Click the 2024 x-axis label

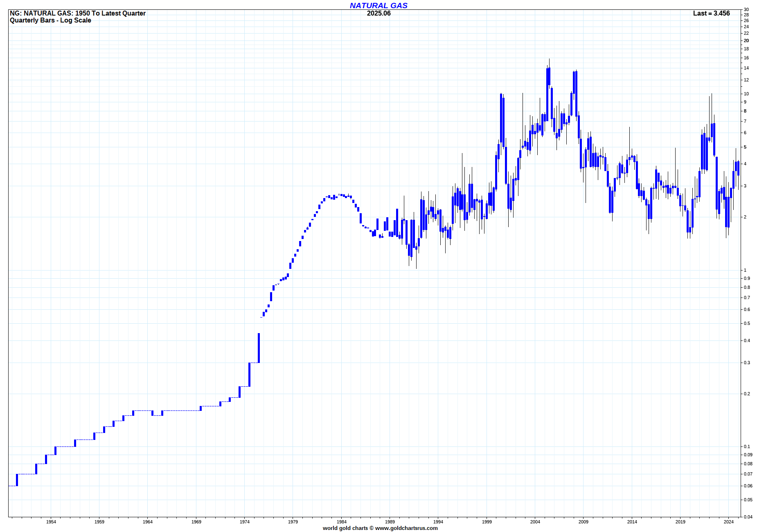[729, 522]
